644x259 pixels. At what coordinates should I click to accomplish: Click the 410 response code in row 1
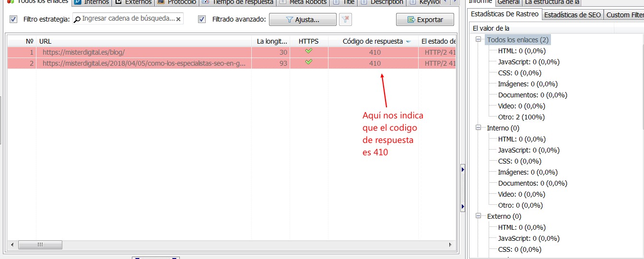375,52
